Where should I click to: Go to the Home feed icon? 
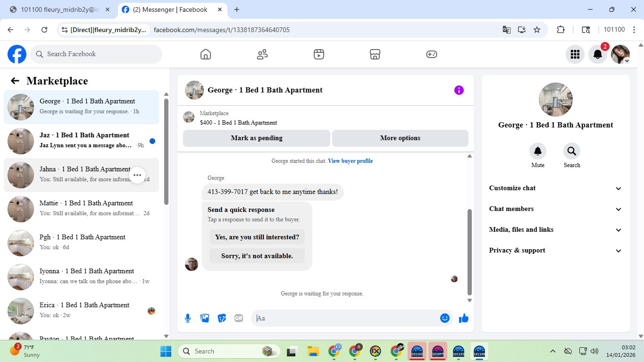point(206,54)
